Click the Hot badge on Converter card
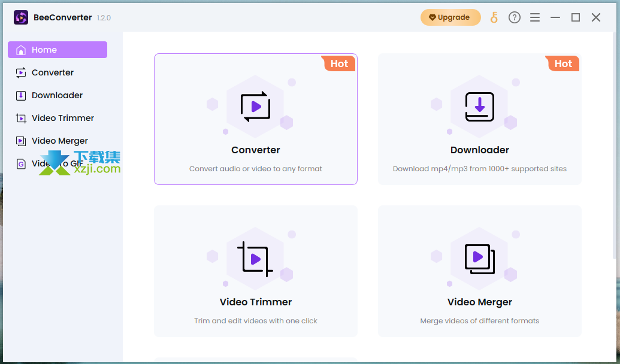620x364 pixels. click(339, 63)
